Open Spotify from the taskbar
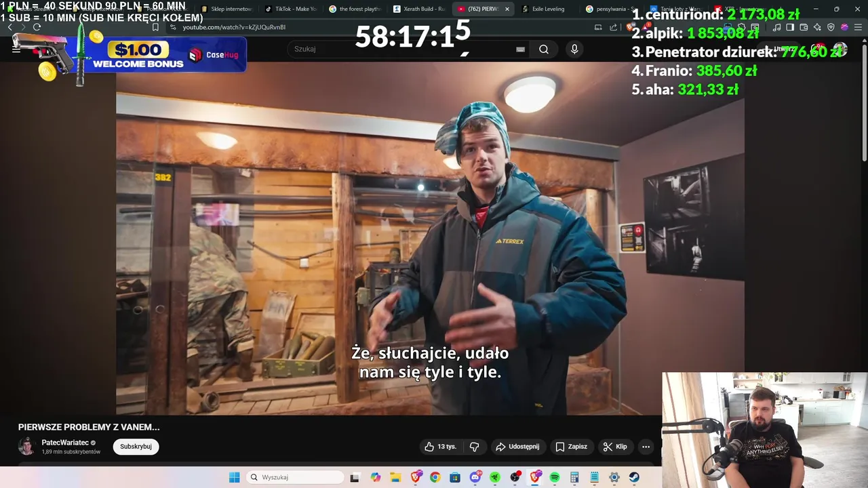Viewport: 868px width, 488px height. click(555, 477)
